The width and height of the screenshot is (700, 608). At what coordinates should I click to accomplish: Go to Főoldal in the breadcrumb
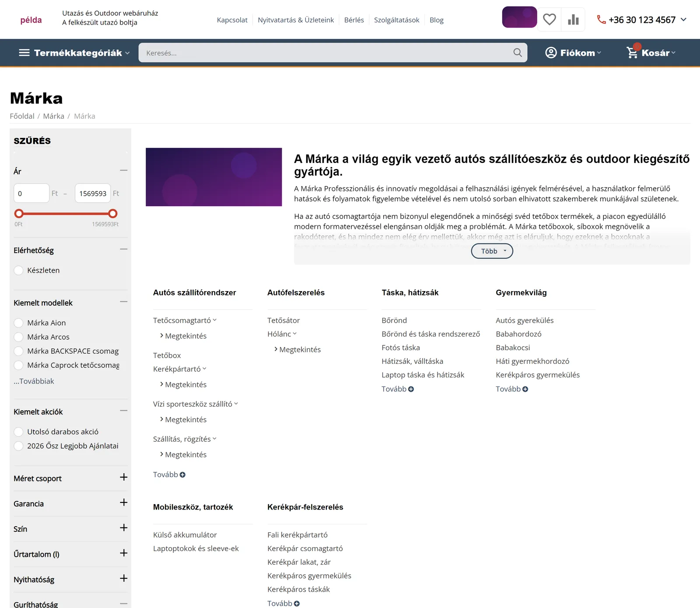(22, 116)
